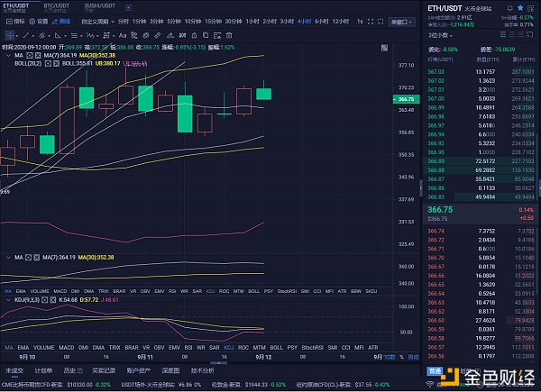Viewport: 541px width, 392px height.
Task: Toggle 画线 drawing mode
Action: point(61,22)
